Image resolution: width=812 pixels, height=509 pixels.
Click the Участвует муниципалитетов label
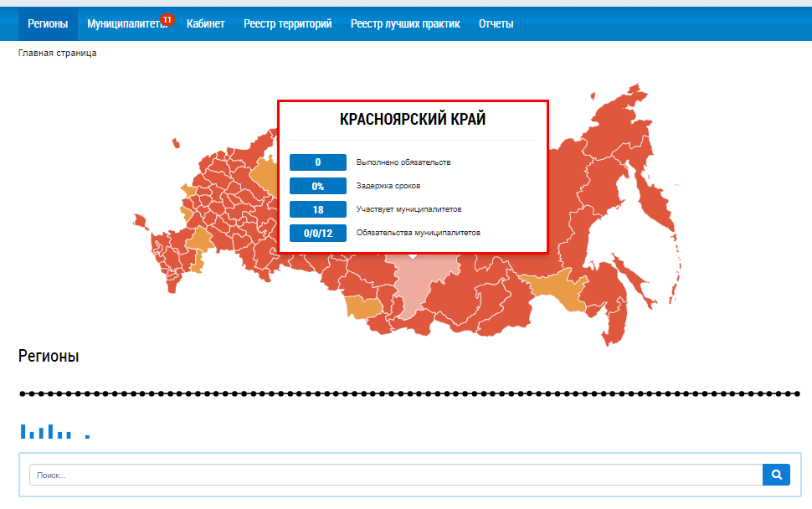coord(409,209)
